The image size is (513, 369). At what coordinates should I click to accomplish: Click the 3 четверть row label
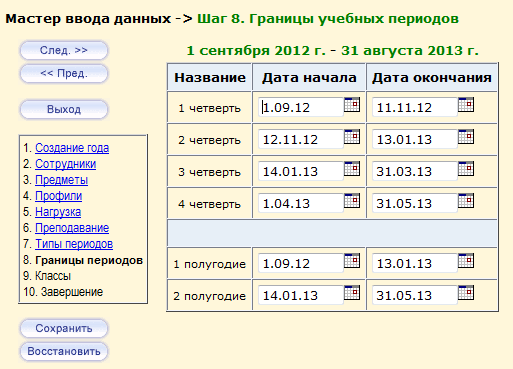(x=209, y=172)
